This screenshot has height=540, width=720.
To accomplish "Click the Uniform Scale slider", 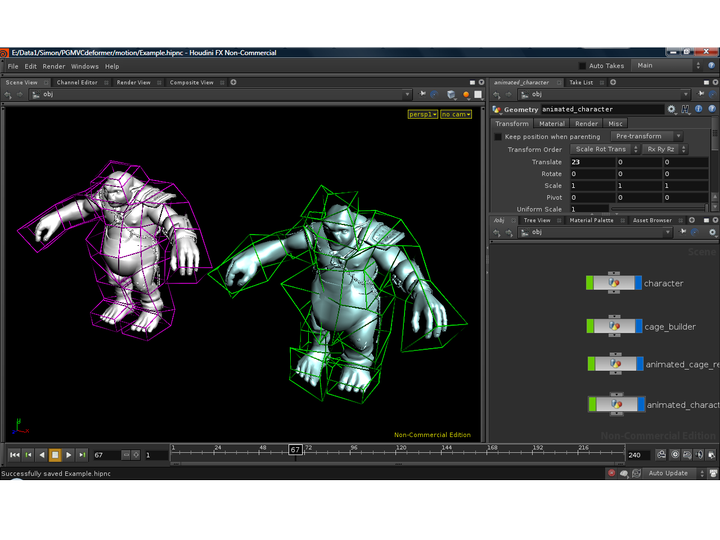I will pos(659,209).
